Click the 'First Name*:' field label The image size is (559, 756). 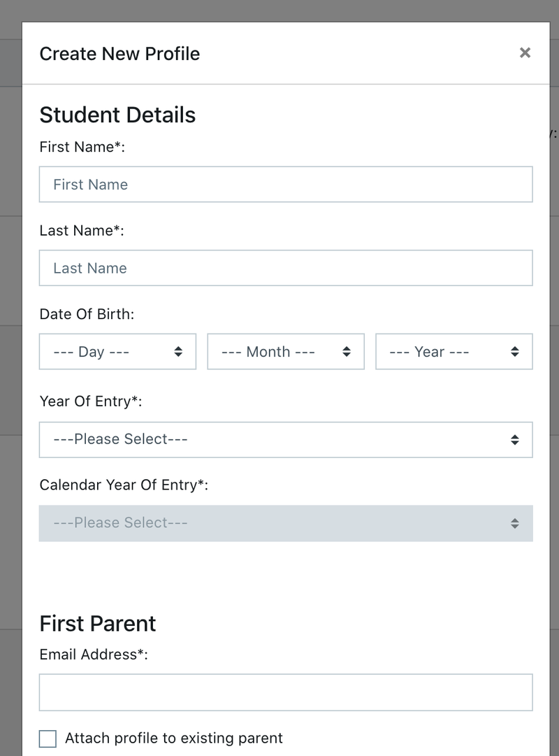[82, 147]
